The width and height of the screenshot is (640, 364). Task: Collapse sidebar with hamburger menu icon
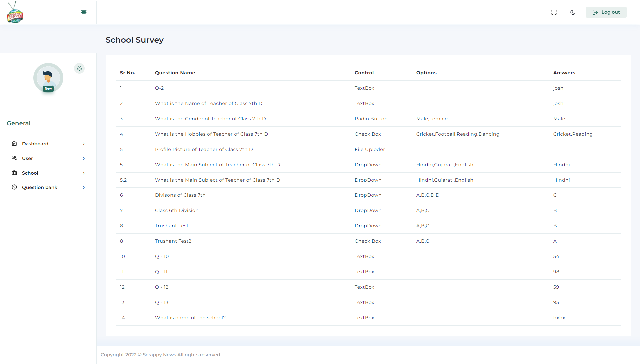pos(84,12)
